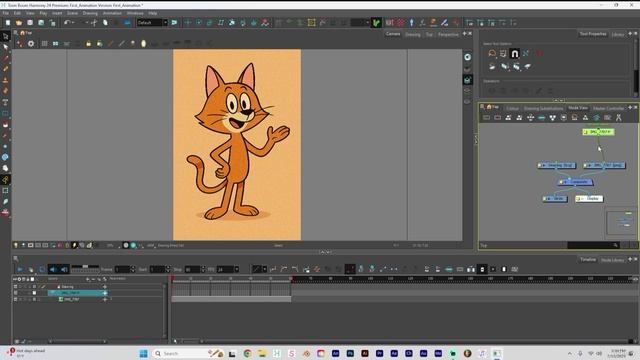This screenshot has width=640, height=360.
Task: Open the File menu
Action: pos(6,13)
